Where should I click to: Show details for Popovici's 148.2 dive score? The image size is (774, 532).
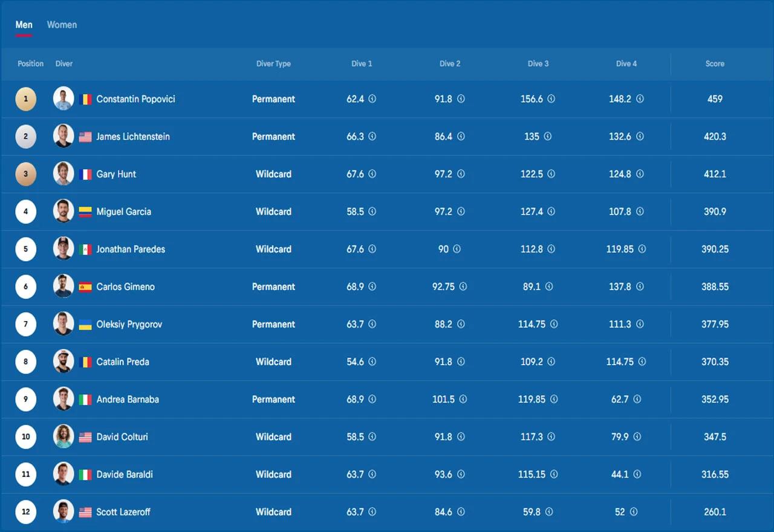pyautogui.click(x=640, y=99)
